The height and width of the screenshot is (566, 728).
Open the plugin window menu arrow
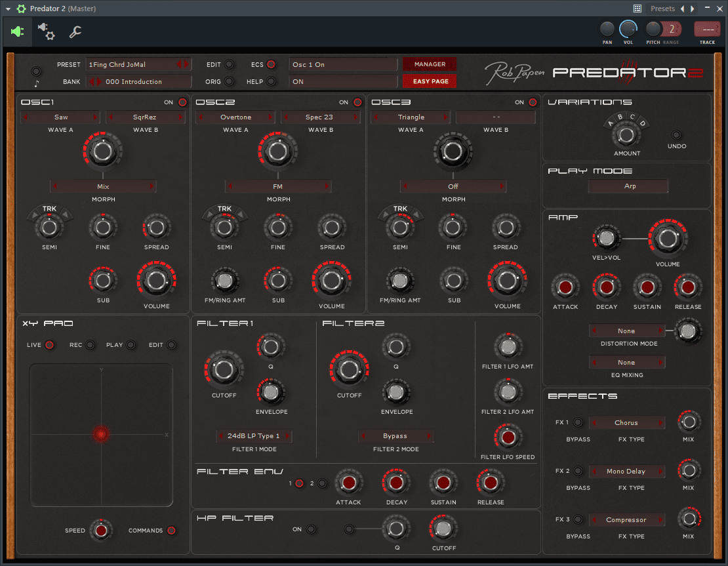[8, 9]
